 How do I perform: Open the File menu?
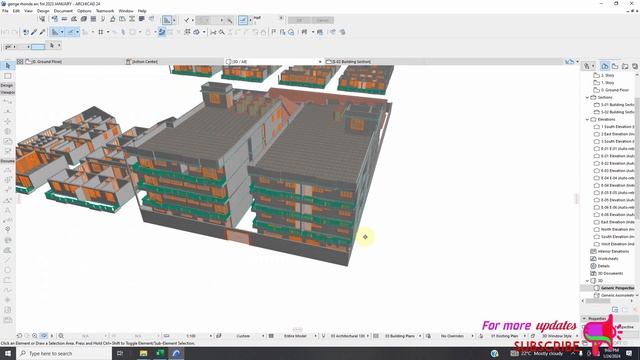[5, 11]
